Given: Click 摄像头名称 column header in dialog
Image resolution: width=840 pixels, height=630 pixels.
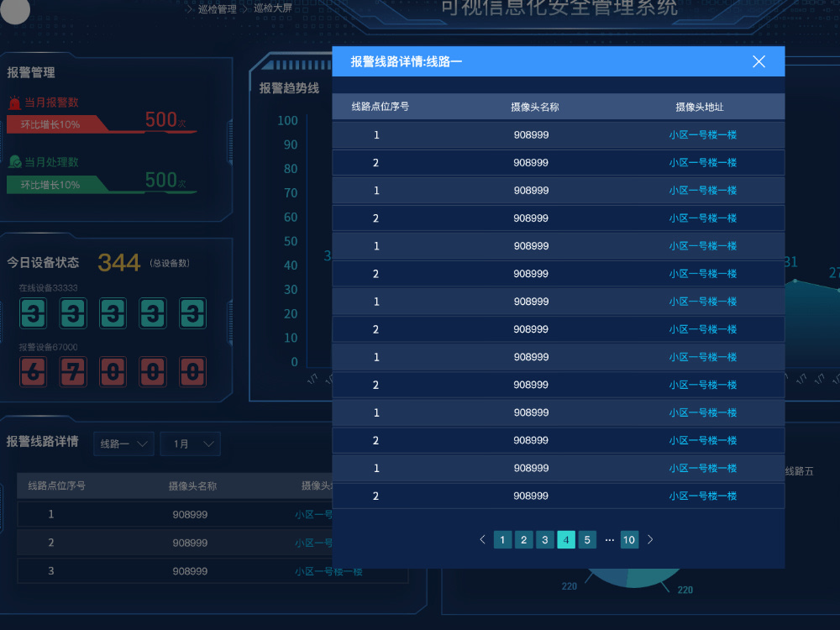Looking at the screenshot, I should 534,108.
